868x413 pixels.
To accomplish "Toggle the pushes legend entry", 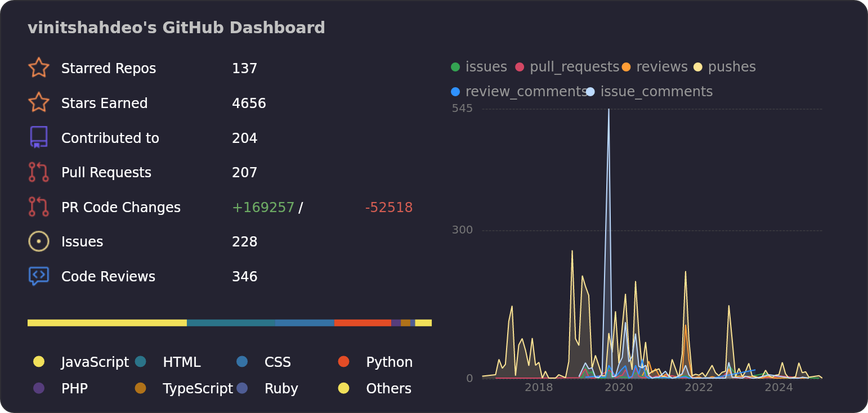I will coord(724,67).
